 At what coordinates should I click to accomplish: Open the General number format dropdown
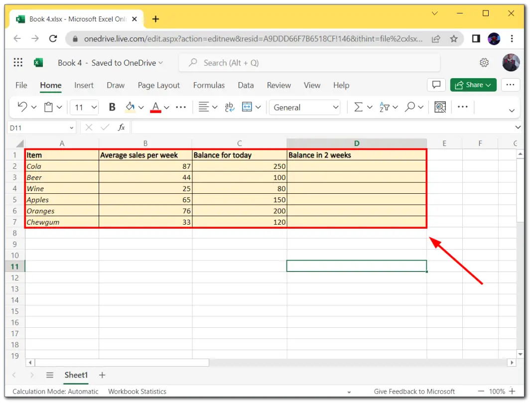[304, 107]
